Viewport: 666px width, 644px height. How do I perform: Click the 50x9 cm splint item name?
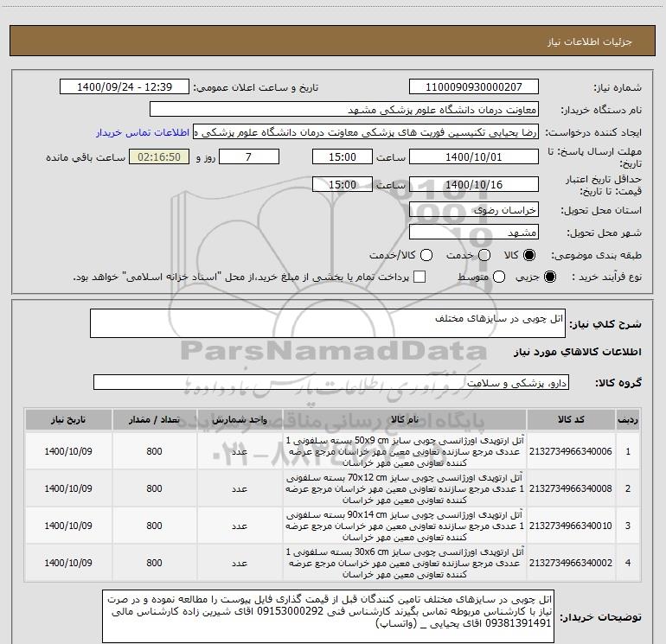[x=405, y=452]
